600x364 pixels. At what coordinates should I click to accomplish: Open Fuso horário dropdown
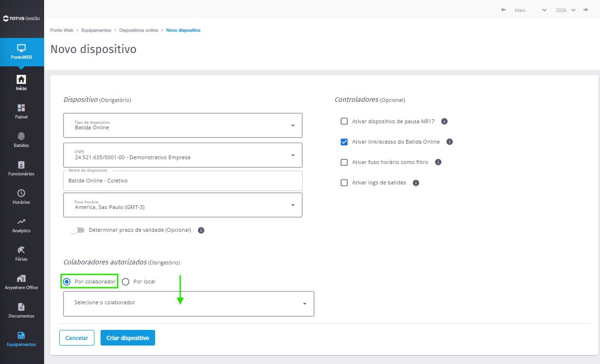click(x=183, y=205)
